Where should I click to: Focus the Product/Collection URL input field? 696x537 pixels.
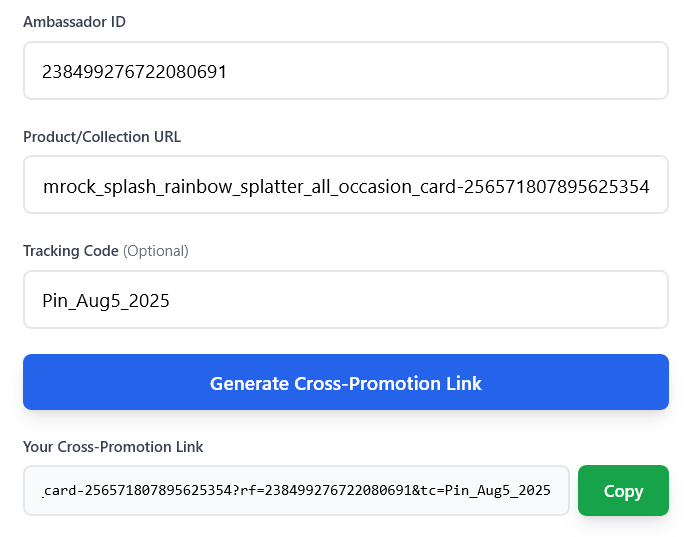click(346, 185)
